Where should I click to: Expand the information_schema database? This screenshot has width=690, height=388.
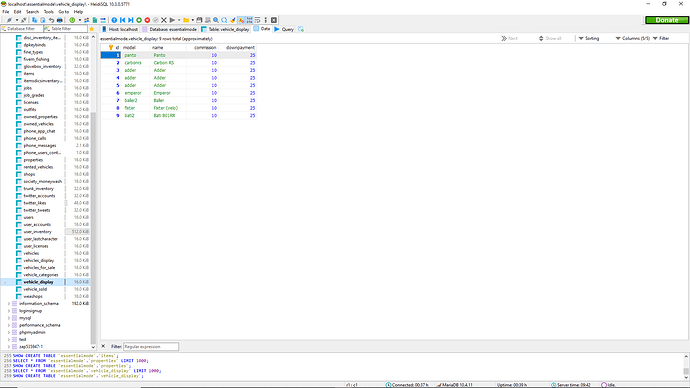click(9, 304)
